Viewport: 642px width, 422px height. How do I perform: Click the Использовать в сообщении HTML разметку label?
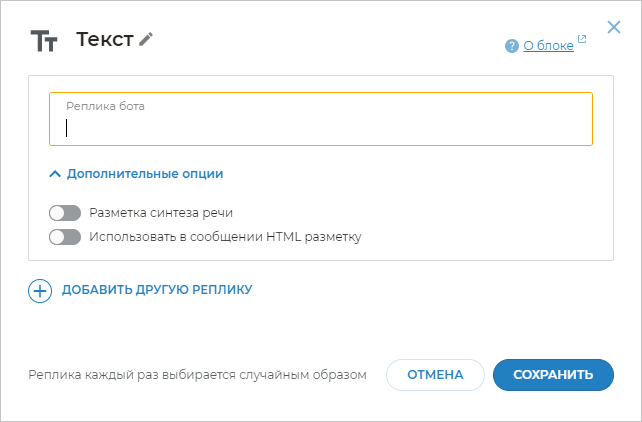(x=225, y=237)
